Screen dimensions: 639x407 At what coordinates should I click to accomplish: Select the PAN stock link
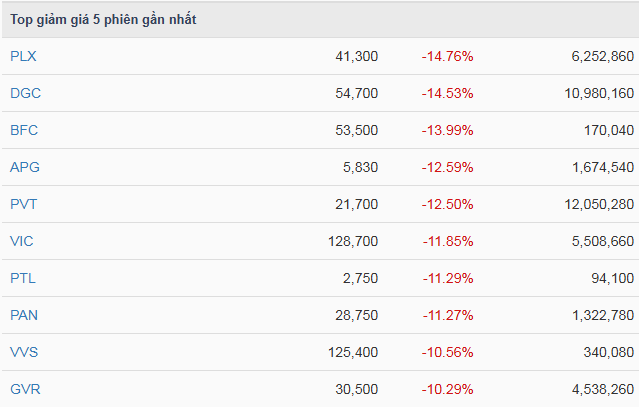tap(24, 315)
